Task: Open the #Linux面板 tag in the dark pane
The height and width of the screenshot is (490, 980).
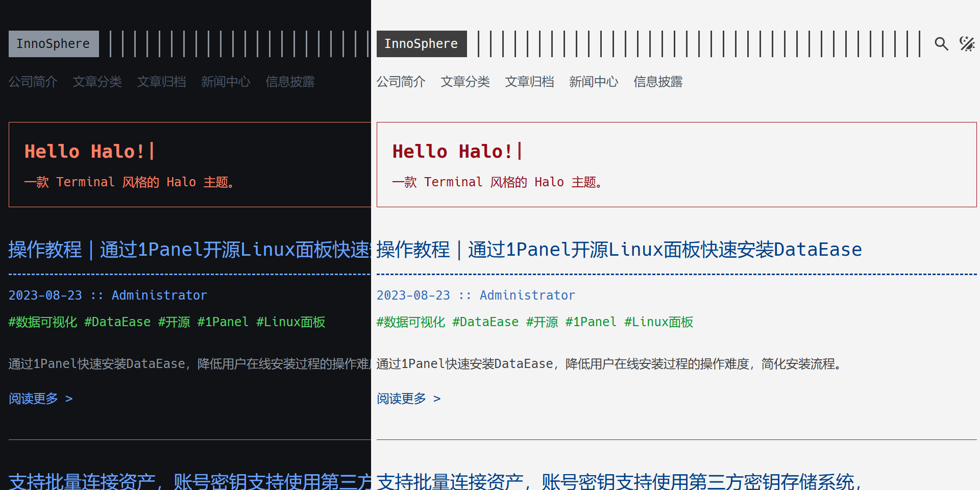Action: (290, 322)
